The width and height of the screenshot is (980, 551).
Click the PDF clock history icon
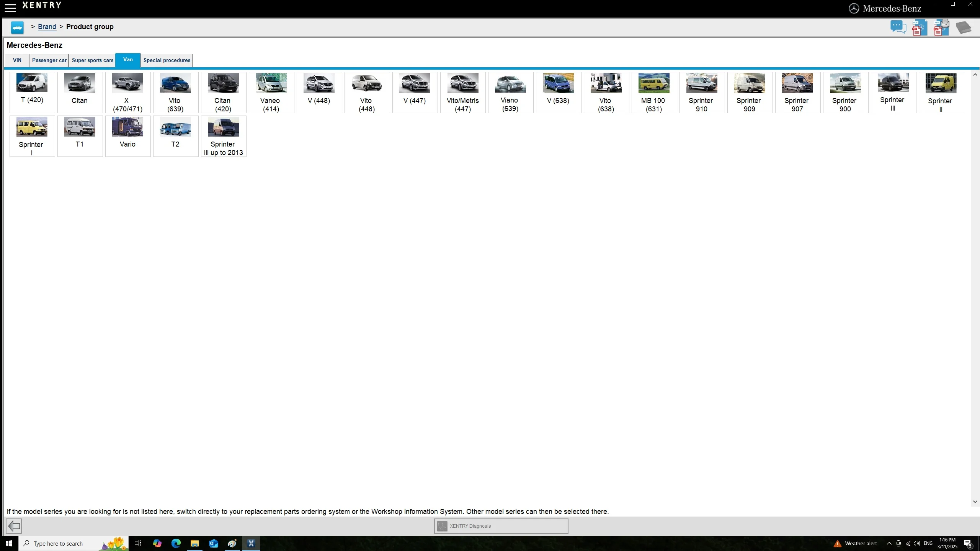pos(920,28)
